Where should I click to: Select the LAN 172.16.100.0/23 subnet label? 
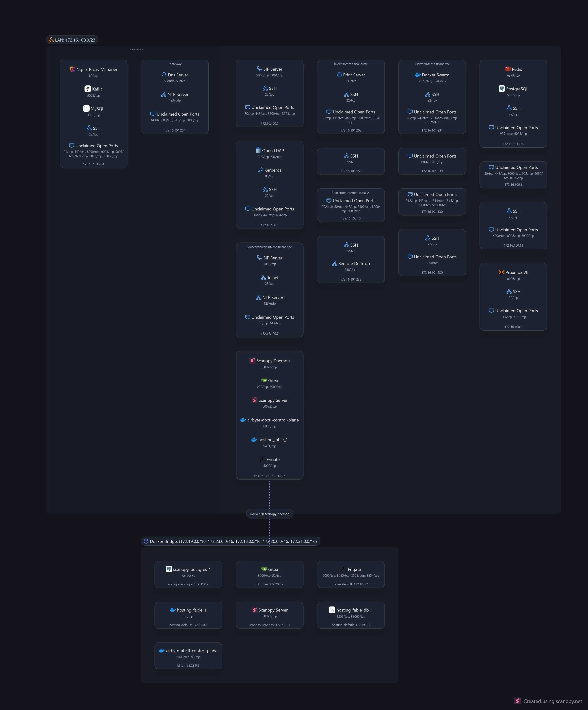pyautogui.click(x=72, y=40)
